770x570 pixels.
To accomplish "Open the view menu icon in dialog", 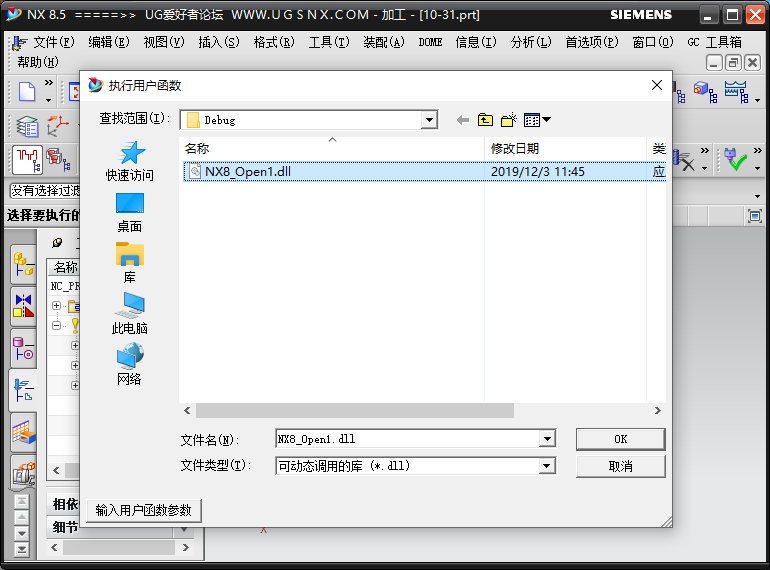I will (x=537, y=120).
